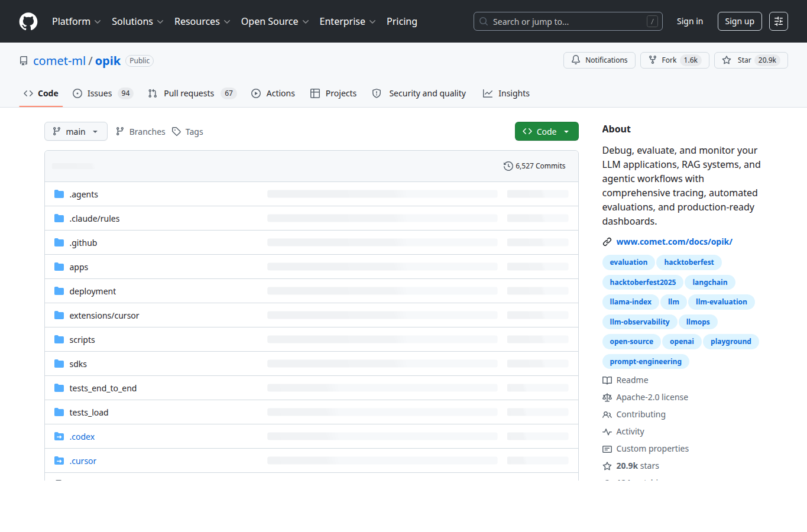
Task: Click the folder icon for tests_end_to_end
Action: point(59,388)
